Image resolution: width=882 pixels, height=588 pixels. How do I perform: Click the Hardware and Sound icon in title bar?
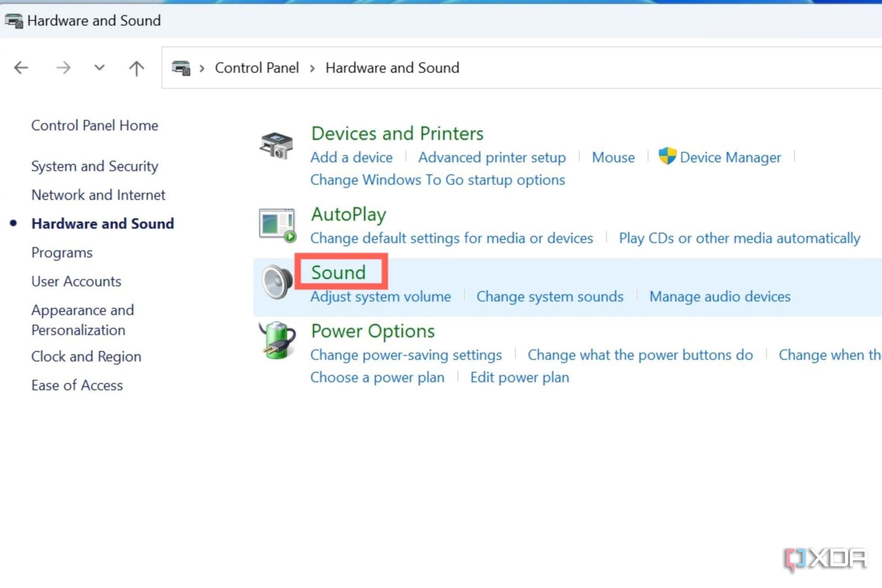pyautogui.click(x=14, y=20)
